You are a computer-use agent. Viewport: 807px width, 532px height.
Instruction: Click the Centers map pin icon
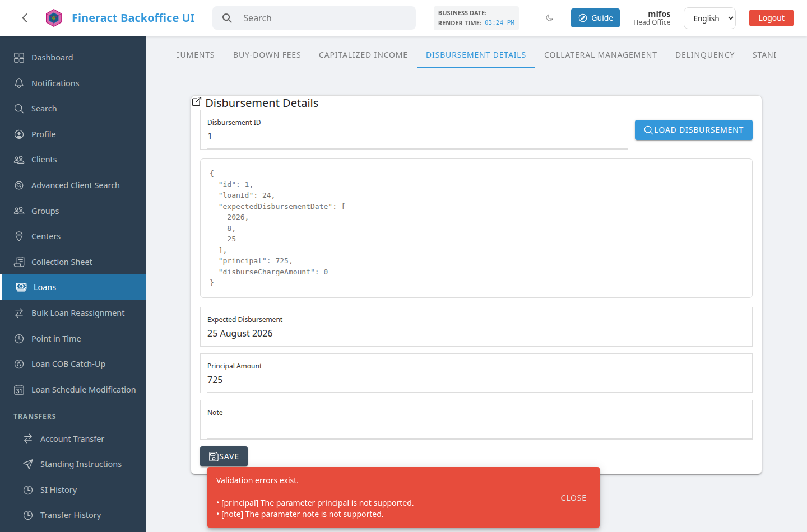(x=19, y=236)
